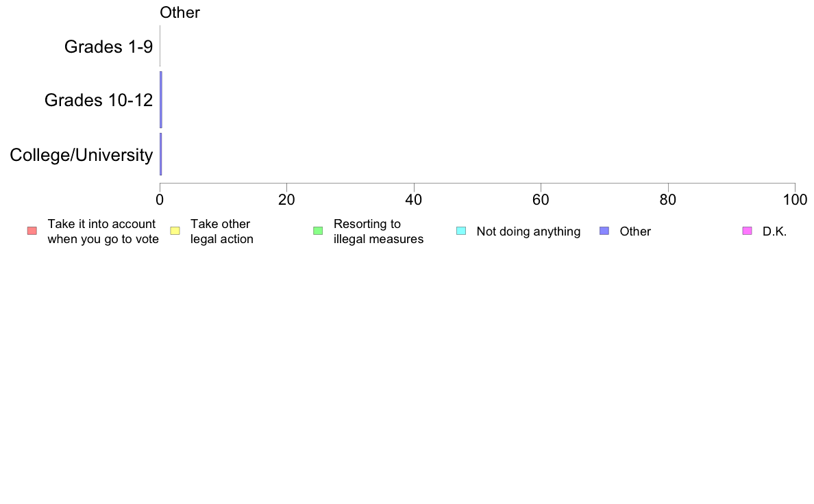Click the 'Other' chart title
The height and width of the screenshot is (504, 814).
pos(180,12)
